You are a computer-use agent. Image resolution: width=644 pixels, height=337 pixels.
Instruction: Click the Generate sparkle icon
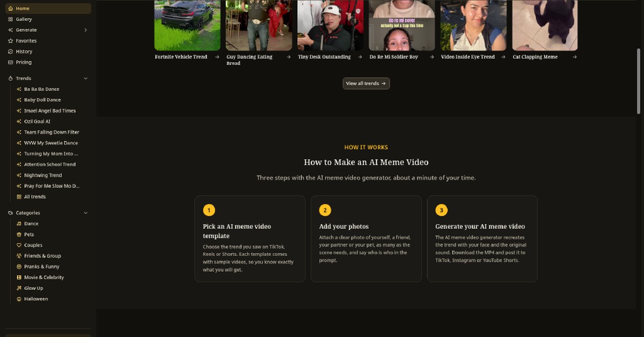coord(10,30)
